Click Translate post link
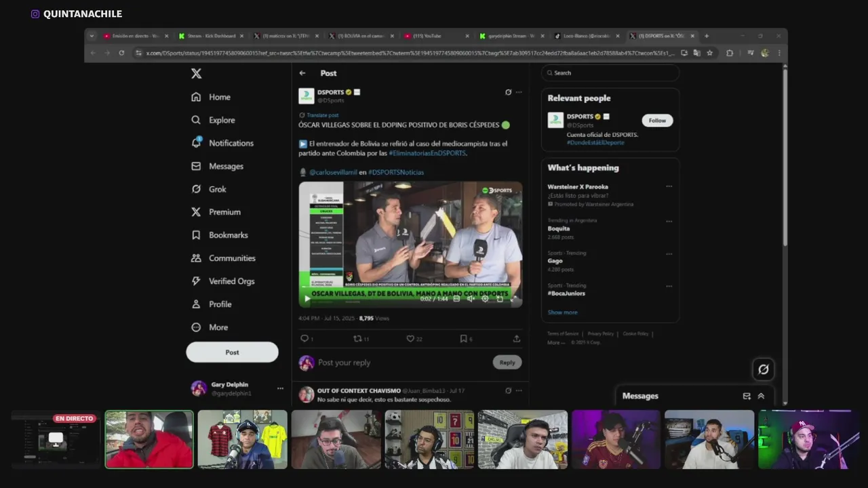The image size is (868, 488). [x=322, y=115]
